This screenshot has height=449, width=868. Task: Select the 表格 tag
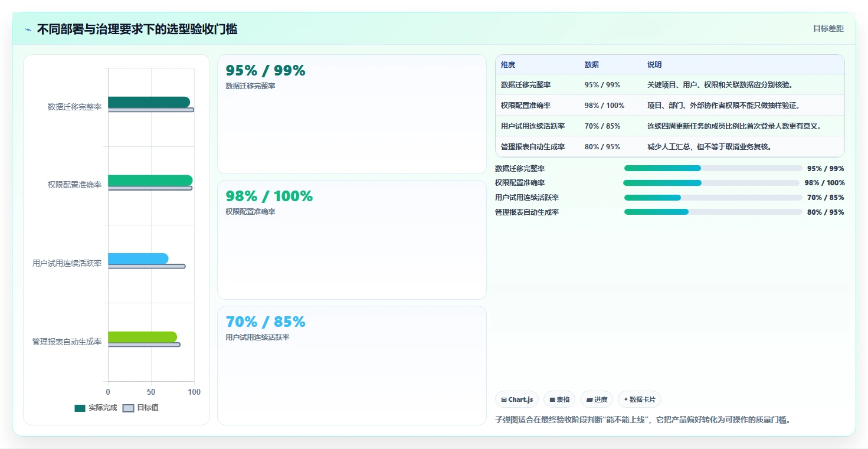pyautogui.click(x=559, y=399)
